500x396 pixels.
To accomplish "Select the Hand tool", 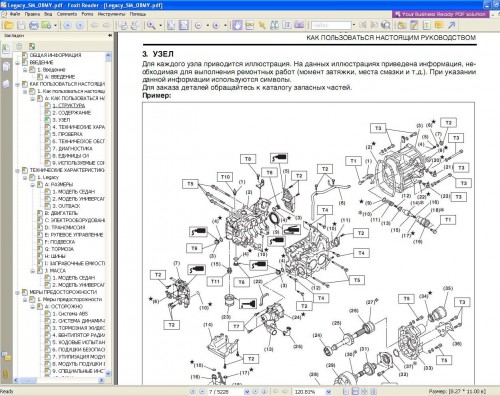I will pyautogui.click(x=237, y=25).
